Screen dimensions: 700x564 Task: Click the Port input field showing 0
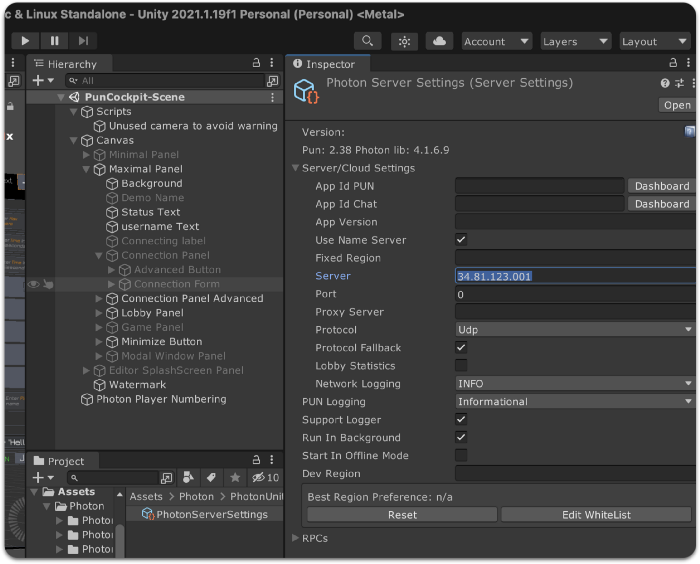(x=575, y=294)
